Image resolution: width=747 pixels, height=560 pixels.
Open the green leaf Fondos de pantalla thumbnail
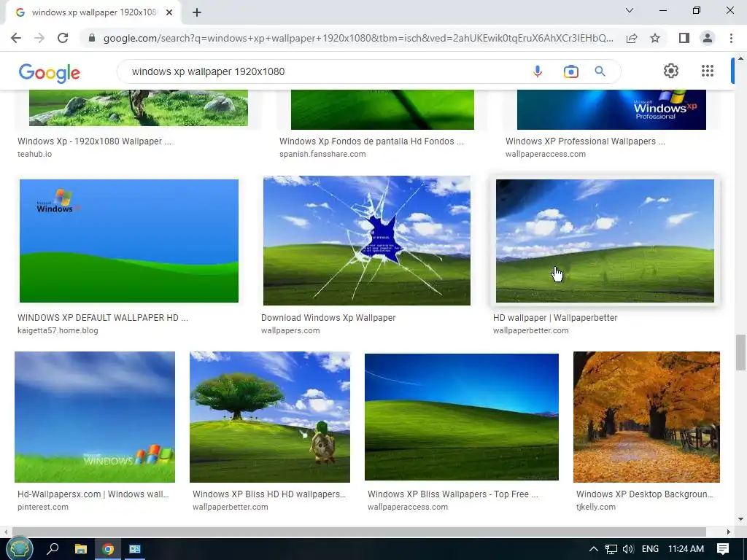382,109
